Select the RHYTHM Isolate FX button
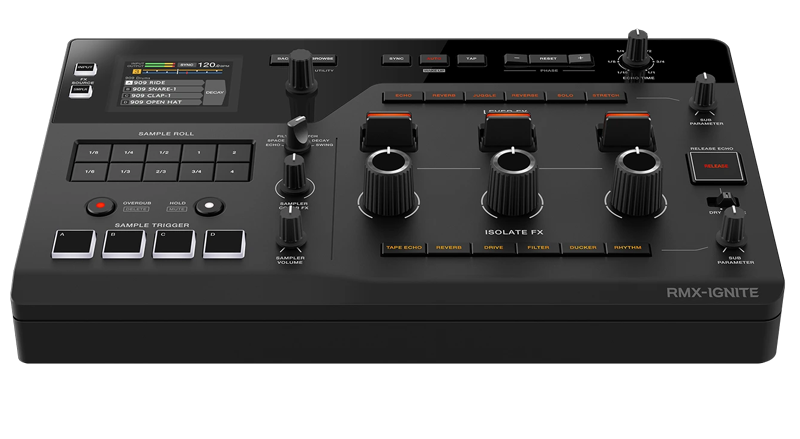 628,248
